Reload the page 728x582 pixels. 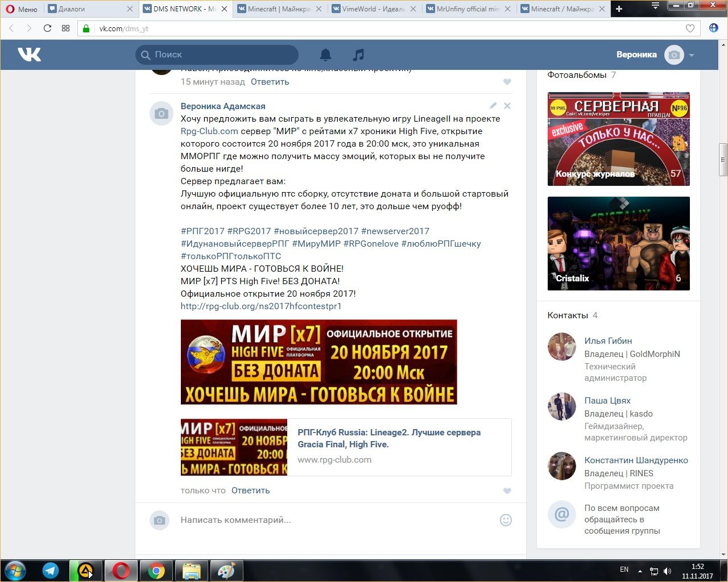click(47, 28)
